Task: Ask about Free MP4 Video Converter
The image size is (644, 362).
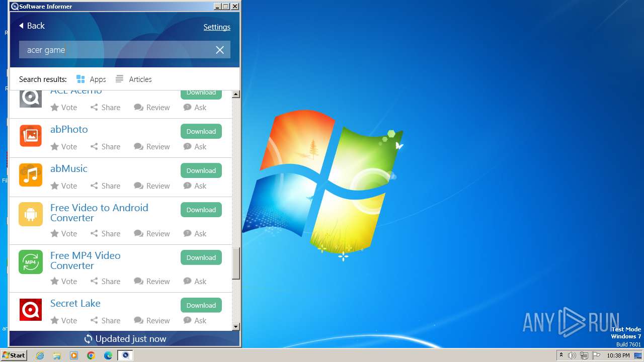Action: coord(195,282)
